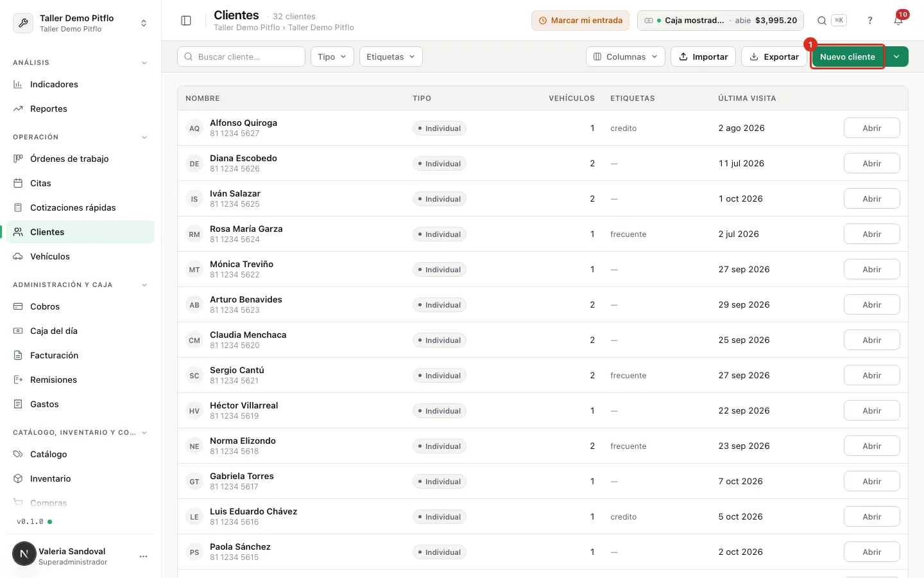Click the Vehículos car icon
This screenshot has height=578, width=924.
(x=18, y=256)
